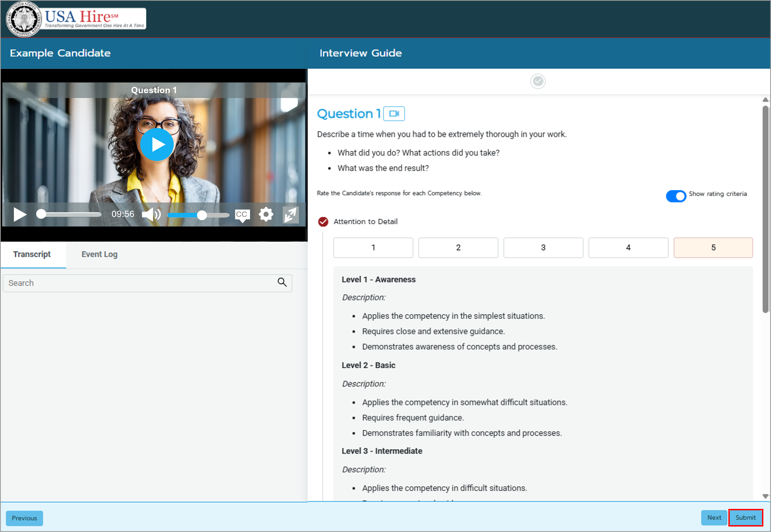This screenshot has height=532, width=771.
Task: Switch to the Event Log tab
Action: (x=99, y=254)
